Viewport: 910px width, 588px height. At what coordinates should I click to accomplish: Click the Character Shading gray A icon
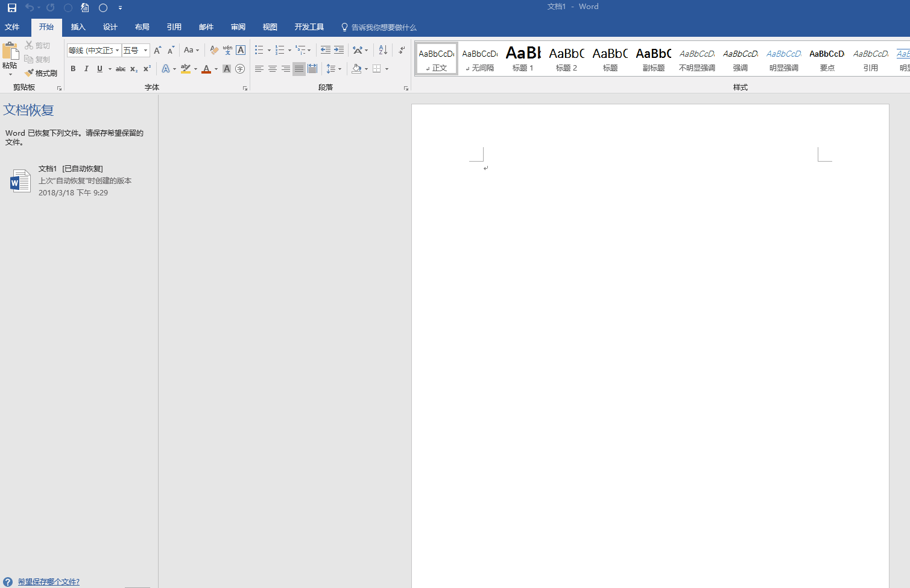(227, 69)
